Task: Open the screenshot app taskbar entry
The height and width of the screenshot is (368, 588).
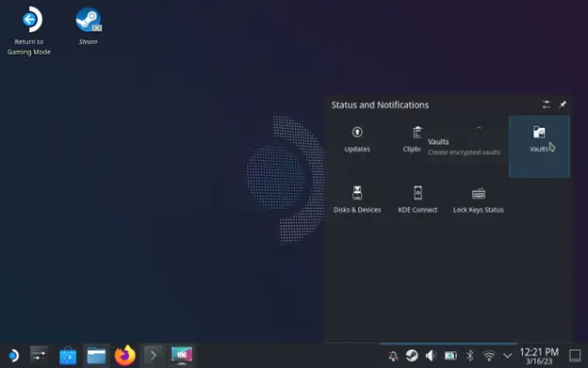Action: [x=182, y=355]
